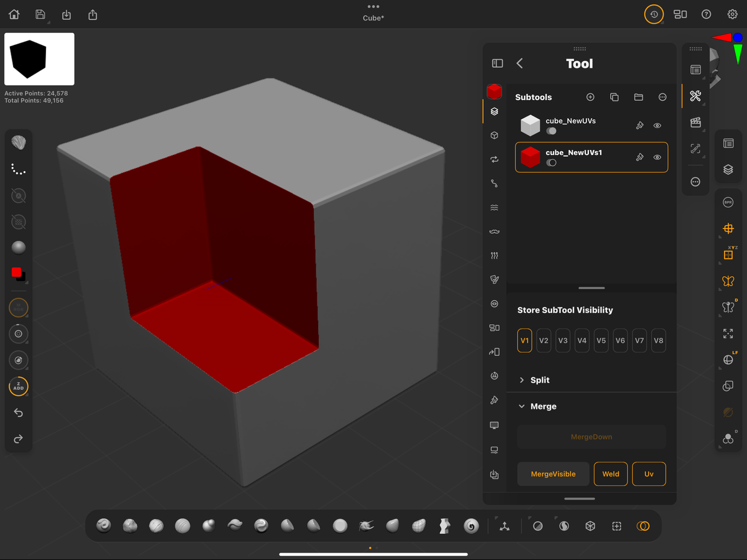Open symmetry settings with the butterfly icon
Viewport: 747px width, 560px height.
[x=728, y=281]
